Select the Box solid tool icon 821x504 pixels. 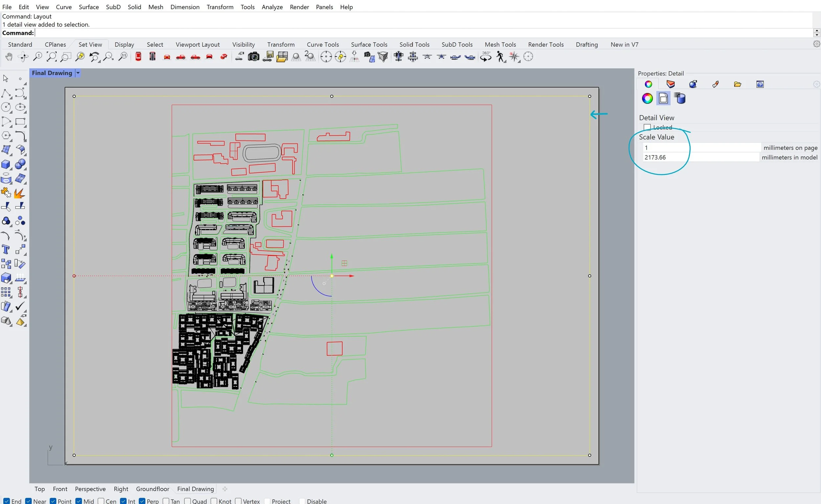(6, 164)
